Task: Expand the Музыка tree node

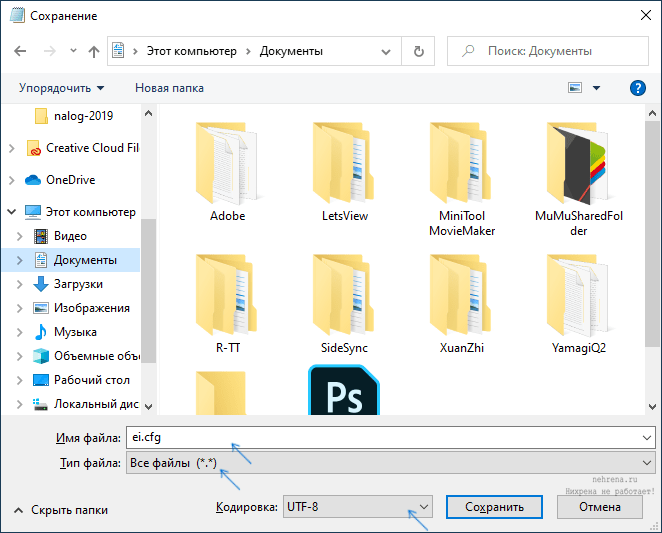Action: click(19, 332)
